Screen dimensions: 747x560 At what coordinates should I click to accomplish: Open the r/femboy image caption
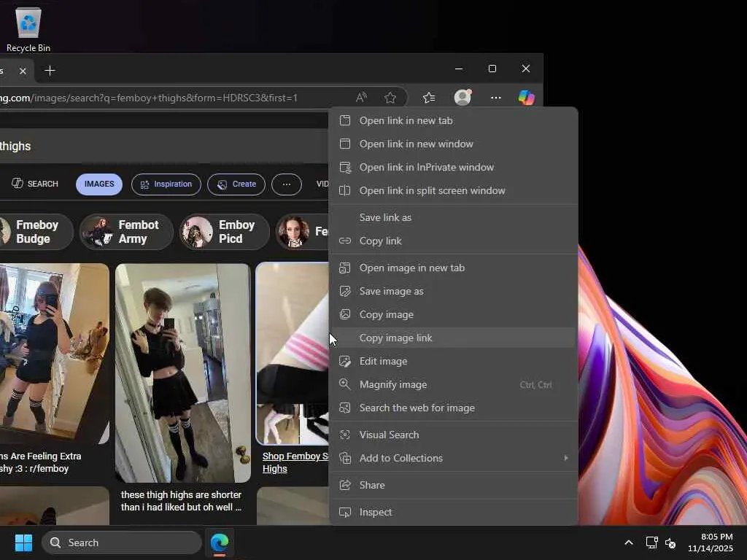click(x=41, y=462)
